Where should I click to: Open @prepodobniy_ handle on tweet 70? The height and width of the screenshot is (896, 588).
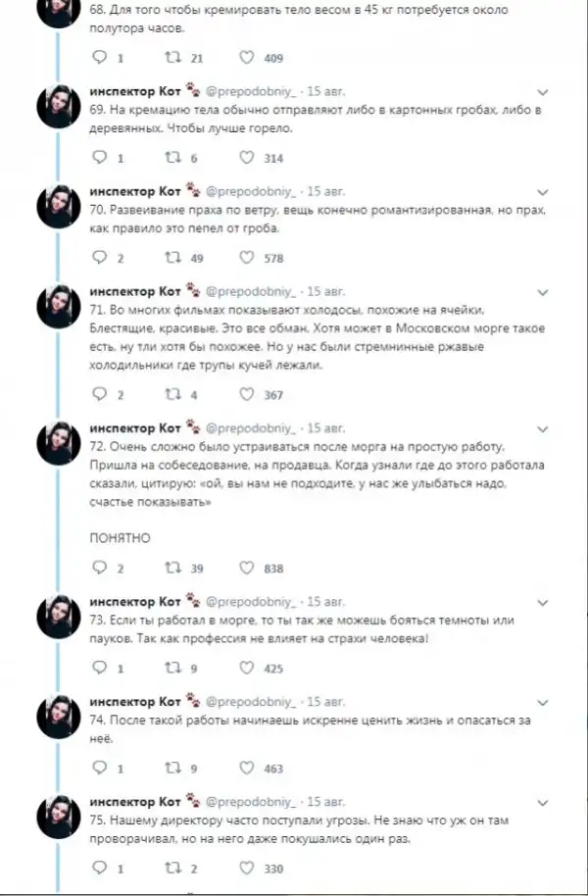[247, 190]
